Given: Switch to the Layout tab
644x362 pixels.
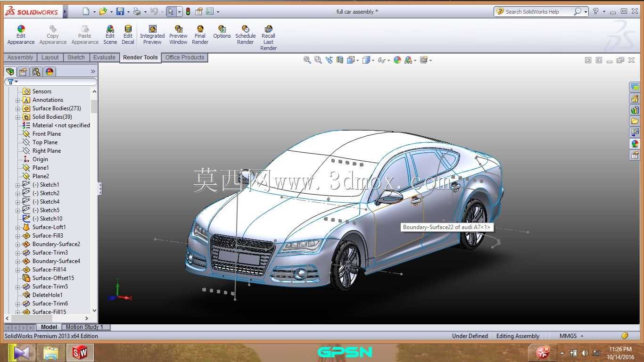Looking at the screenshot, I should point(50,58).
